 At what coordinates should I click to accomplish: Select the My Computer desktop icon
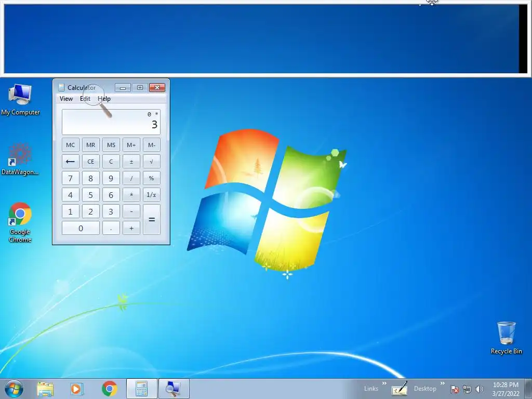(20, 100)
